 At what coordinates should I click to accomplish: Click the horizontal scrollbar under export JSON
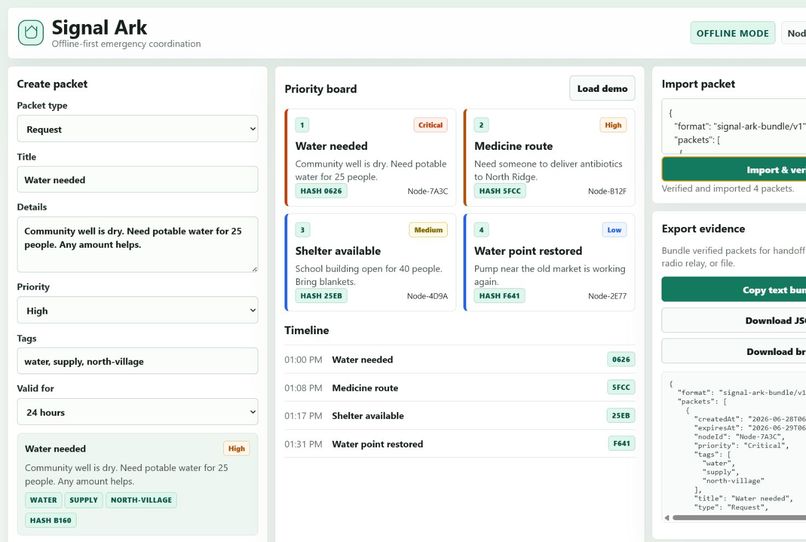[x=739, y=518]
